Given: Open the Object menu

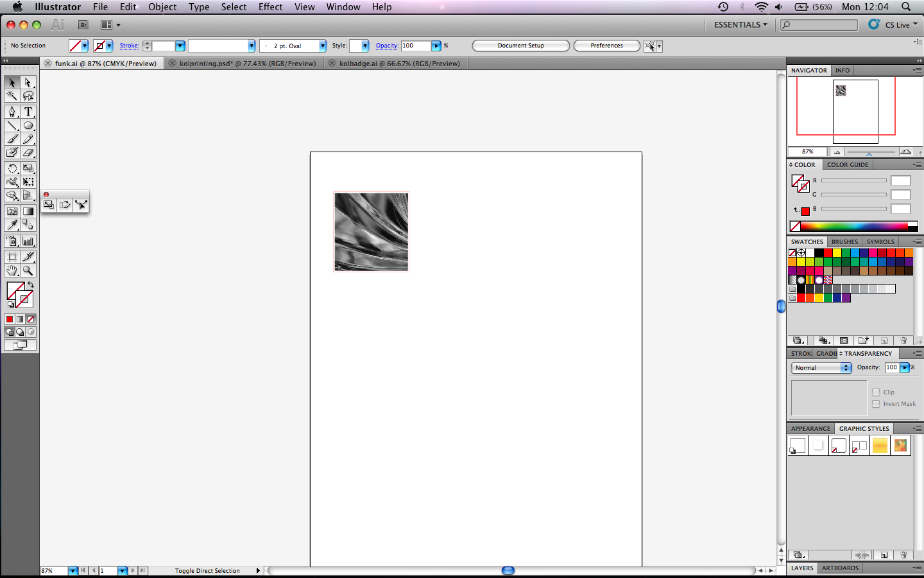Looking at the screenshot, I should click(x=162, y=7).
